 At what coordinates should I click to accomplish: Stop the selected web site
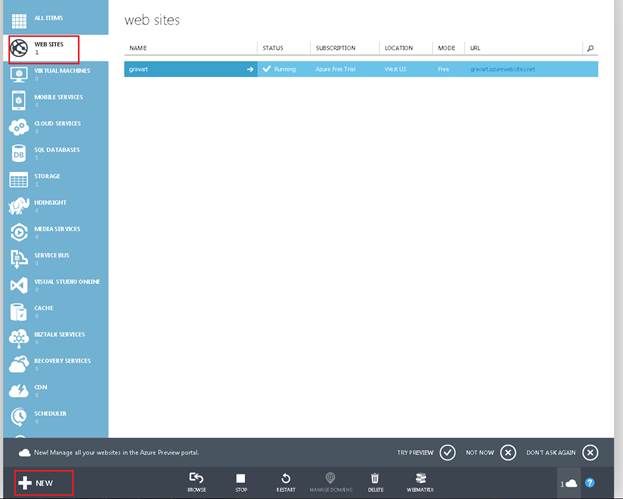pyautogui.click(x=241, y=482)
